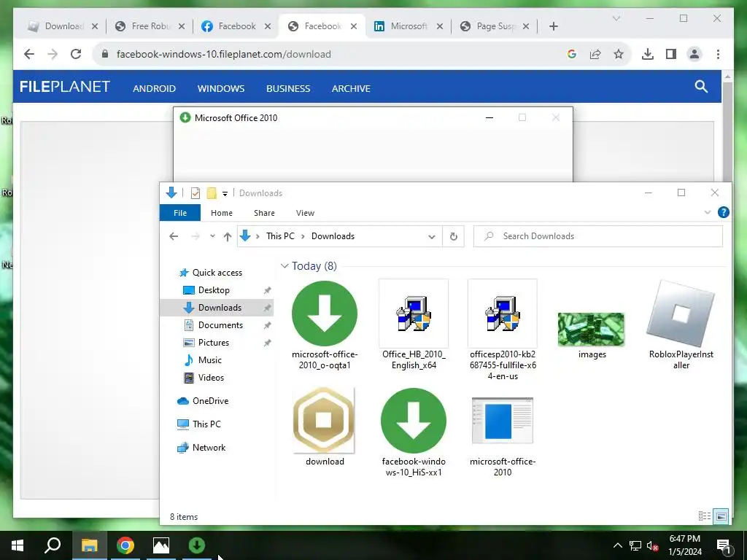
Task: Collapse the Today (8) group
Action: click(285, 265)
